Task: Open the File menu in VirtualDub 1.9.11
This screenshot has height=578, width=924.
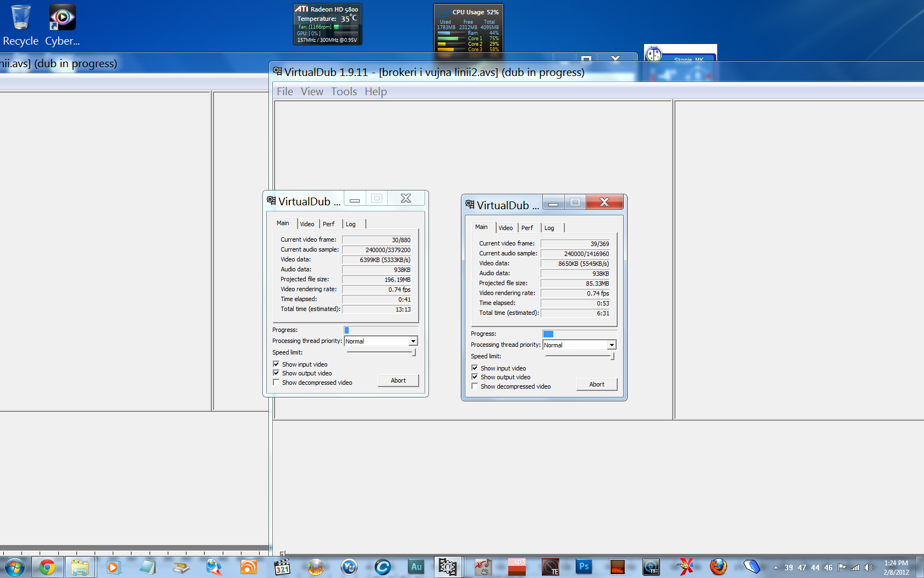Action: point(285,91)
